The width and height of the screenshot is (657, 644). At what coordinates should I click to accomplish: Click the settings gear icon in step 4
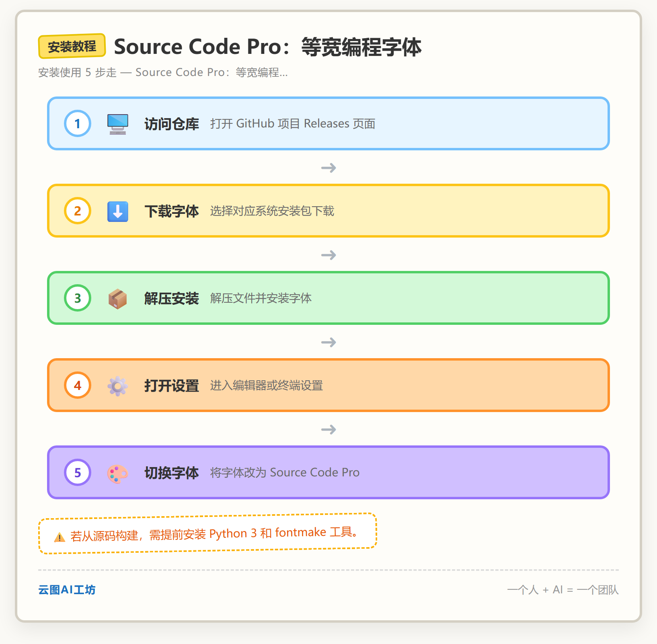[117, 386]
